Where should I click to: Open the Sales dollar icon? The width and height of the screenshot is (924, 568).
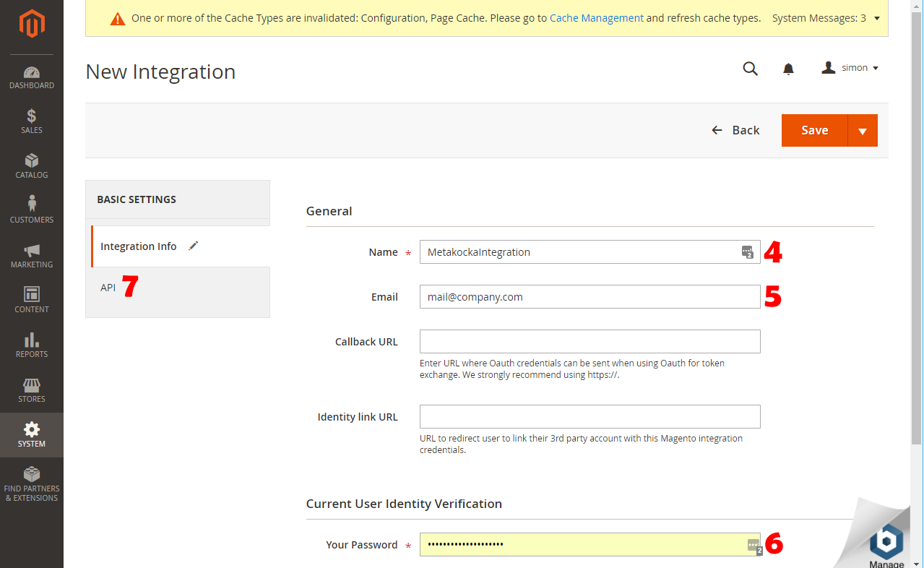pos(32,116)
